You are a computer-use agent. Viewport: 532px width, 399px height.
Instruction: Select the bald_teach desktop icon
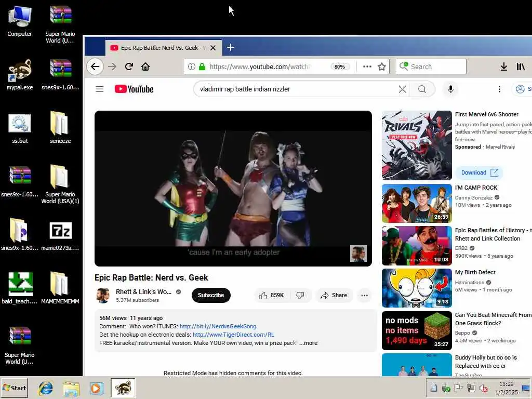click(x=20, y=288)
